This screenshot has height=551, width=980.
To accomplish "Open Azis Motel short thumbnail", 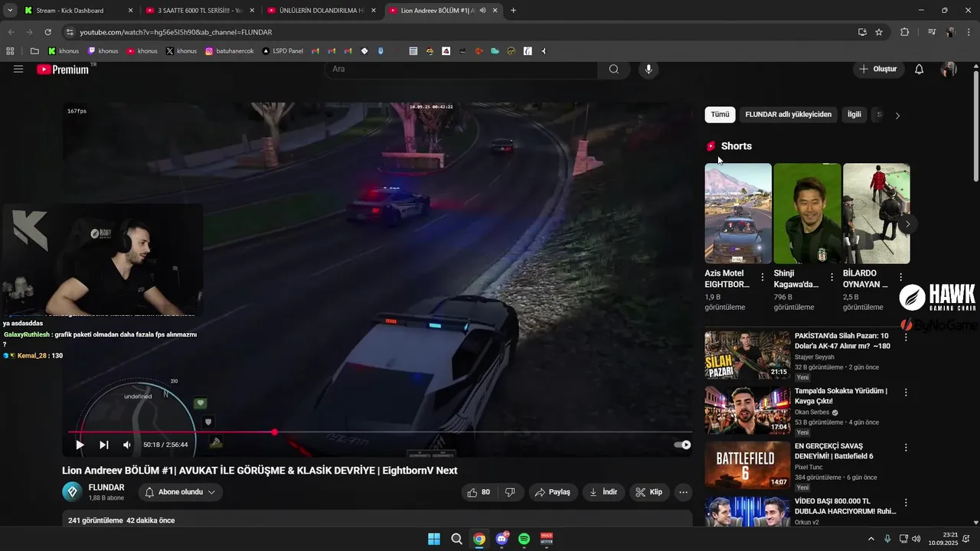I will (738, 214).
